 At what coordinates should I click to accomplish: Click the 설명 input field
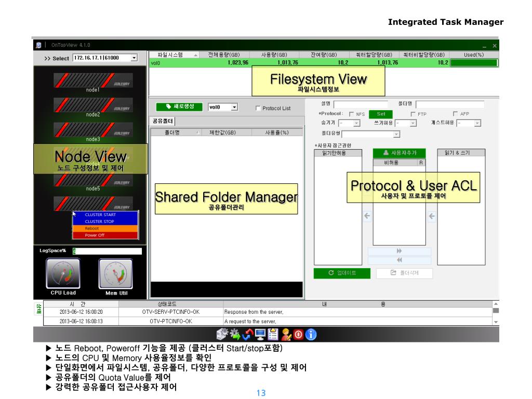(361, 104)
